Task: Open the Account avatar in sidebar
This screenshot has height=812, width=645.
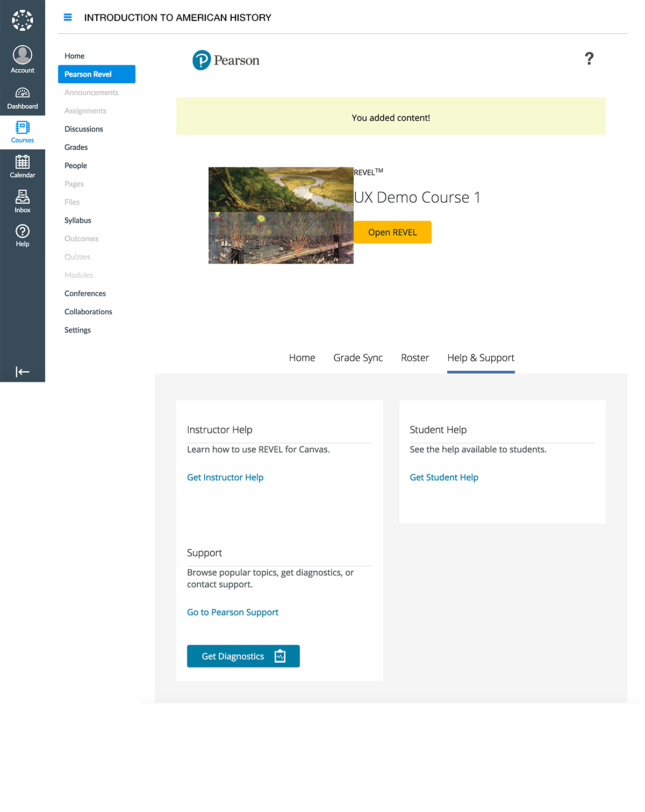Action: [x=23, y=55]
